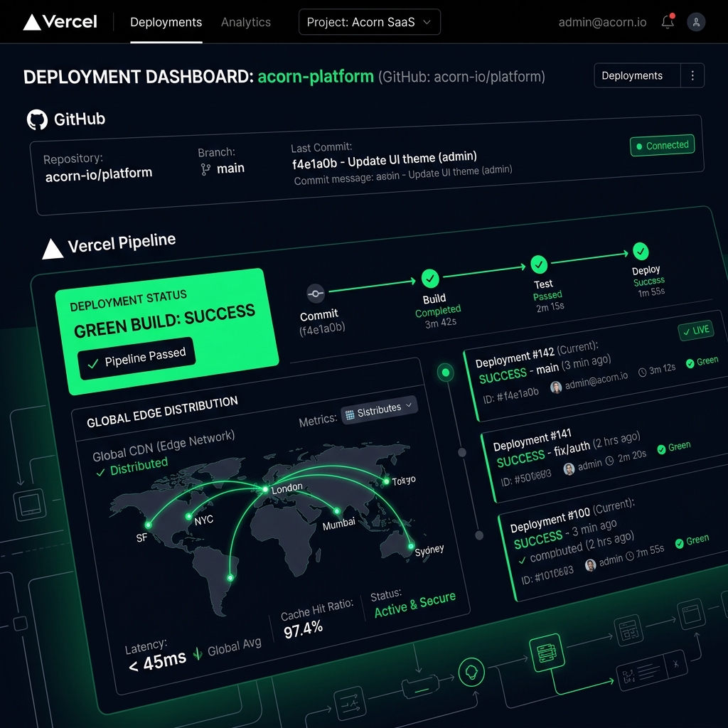Click the clock icon in Deployment #142
Viewport: 728px width, 728px height.
(x=643, y=373)
